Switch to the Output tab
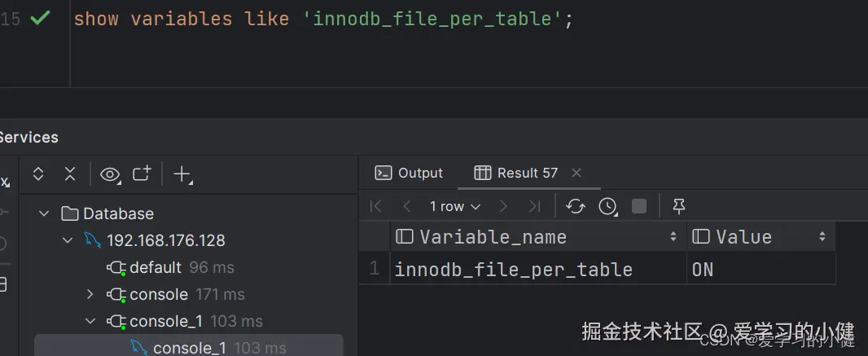868x356 pixels. tap(409, 173)
